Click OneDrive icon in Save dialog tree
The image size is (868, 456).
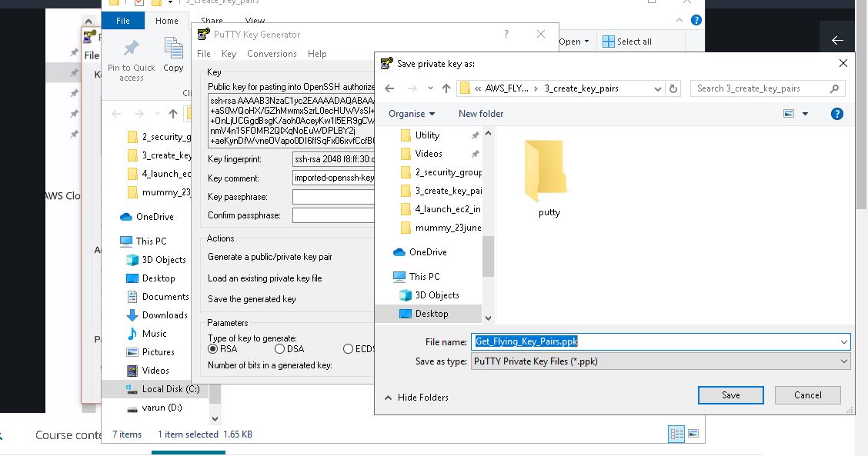[399, 252]
